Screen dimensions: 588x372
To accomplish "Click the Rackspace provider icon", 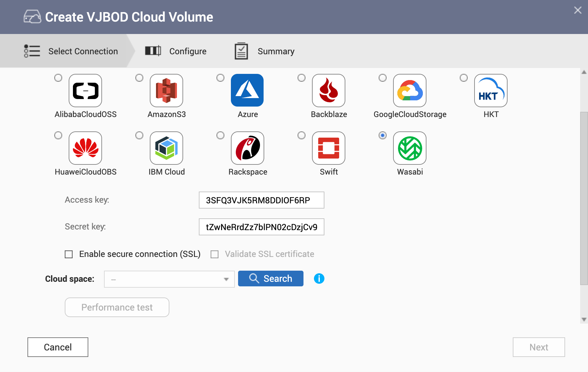I will click(248, 148).
